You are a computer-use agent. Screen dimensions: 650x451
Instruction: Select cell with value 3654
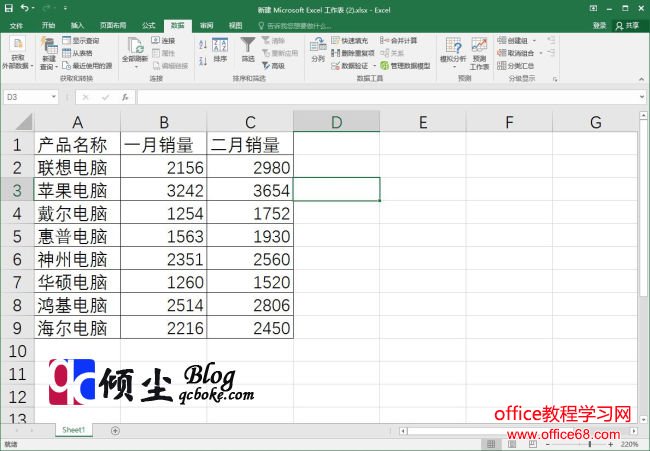click(x=250, y=190)
